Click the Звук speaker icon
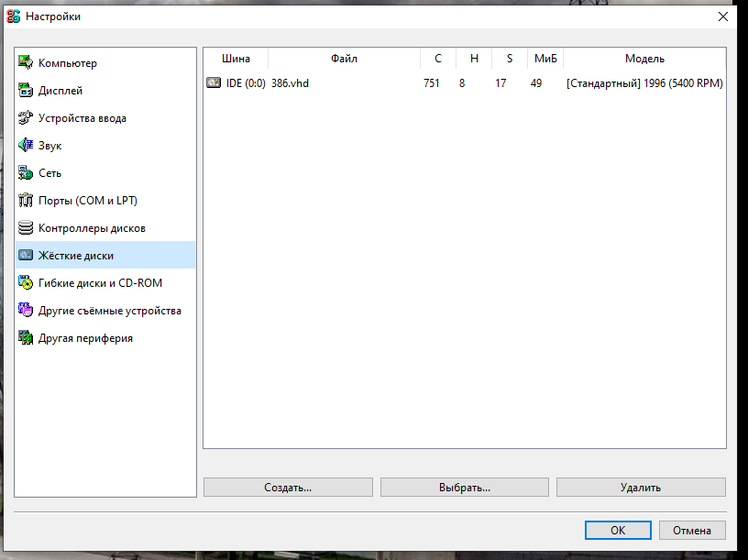This screenshot has width=748, height=560. tap(26, 146)
